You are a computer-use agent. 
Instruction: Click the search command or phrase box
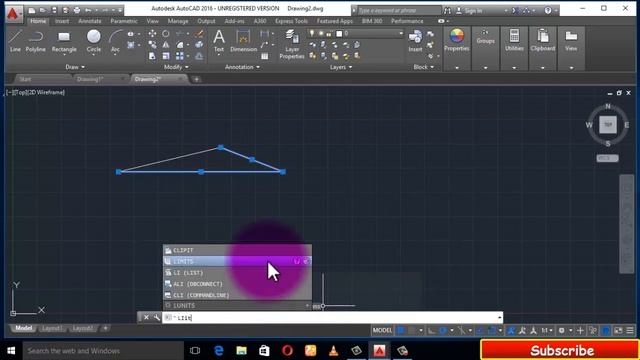pyautogui.click(x=399, y=10)
